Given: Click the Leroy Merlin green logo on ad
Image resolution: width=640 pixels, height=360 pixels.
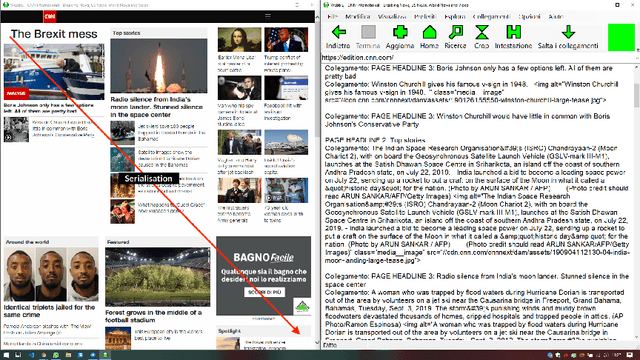Looking at the screenshot, I should point(302,306).
